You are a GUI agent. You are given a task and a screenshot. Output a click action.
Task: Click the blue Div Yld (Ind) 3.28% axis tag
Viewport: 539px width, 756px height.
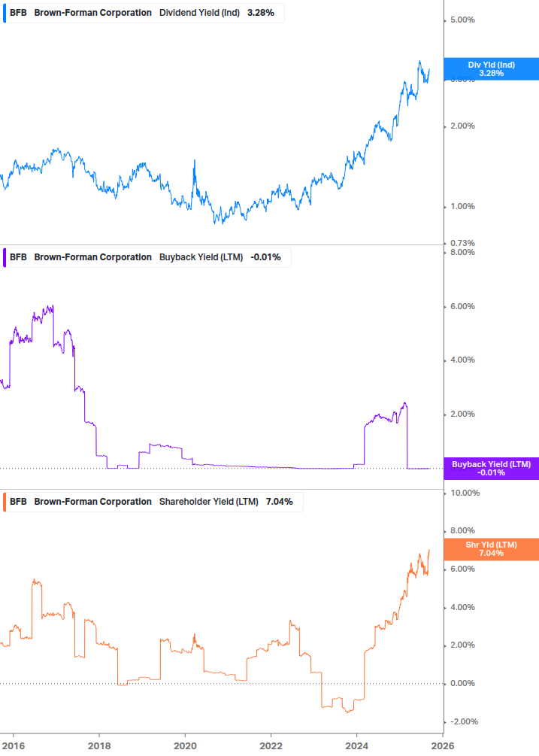click(x=492, y=69)
